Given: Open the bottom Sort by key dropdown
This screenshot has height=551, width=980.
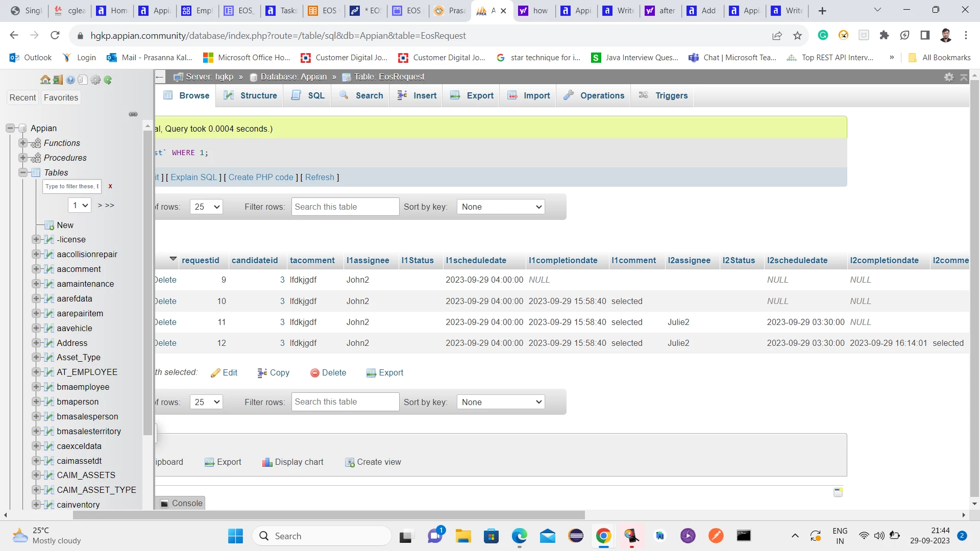Looking at the screenshot, I should [x=501, y=403].
